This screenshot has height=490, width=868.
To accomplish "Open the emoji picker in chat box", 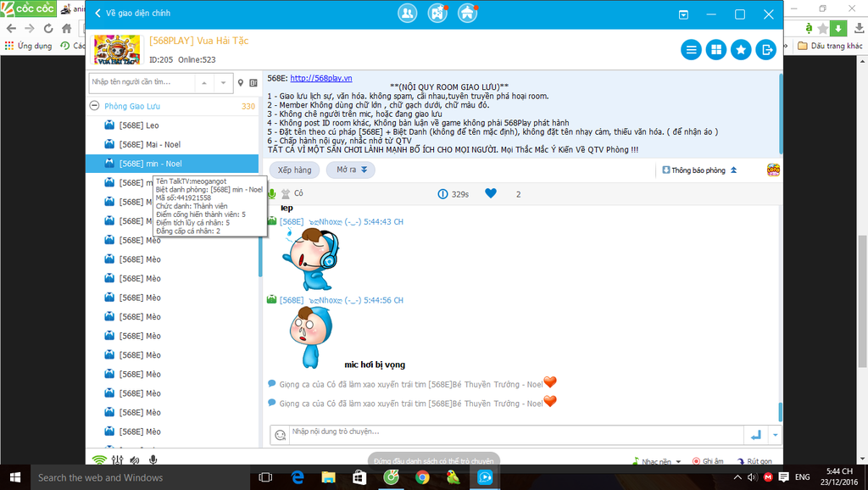I will (x=280, y=435).
